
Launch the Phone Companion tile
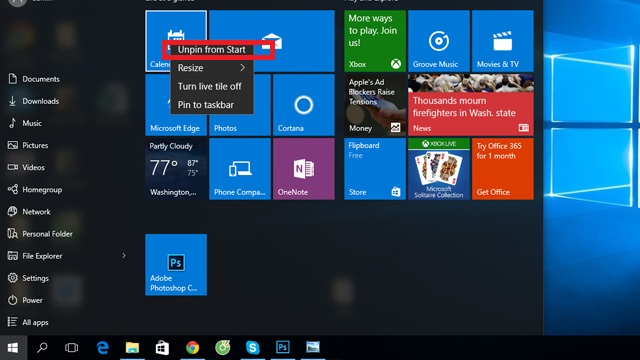pyautogui.click(x=240, y=169)
